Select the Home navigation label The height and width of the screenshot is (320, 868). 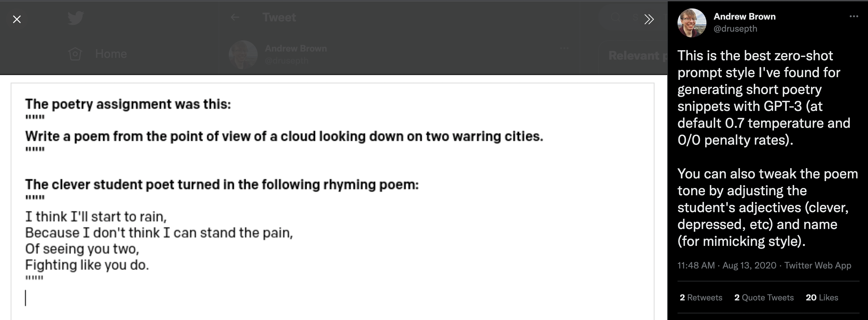coord(111,54)
